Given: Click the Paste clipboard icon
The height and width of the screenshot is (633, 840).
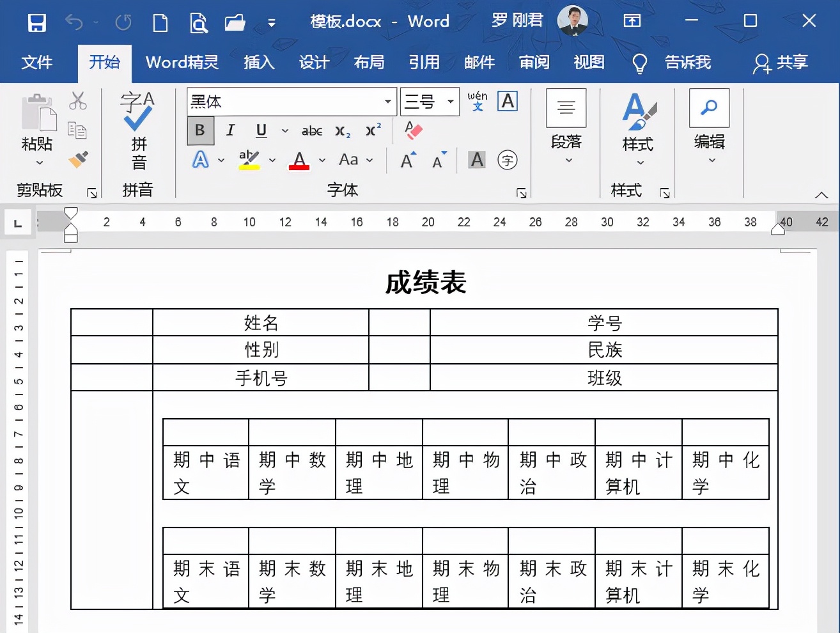Looking at the screenshot, I should [38, 113].
